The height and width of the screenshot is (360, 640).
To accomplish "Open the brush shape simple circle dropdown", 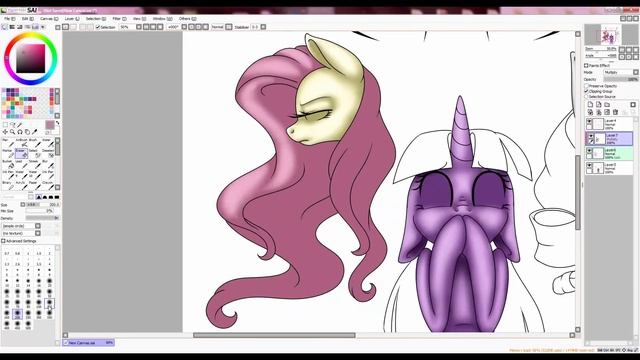I will coord(21,226).
